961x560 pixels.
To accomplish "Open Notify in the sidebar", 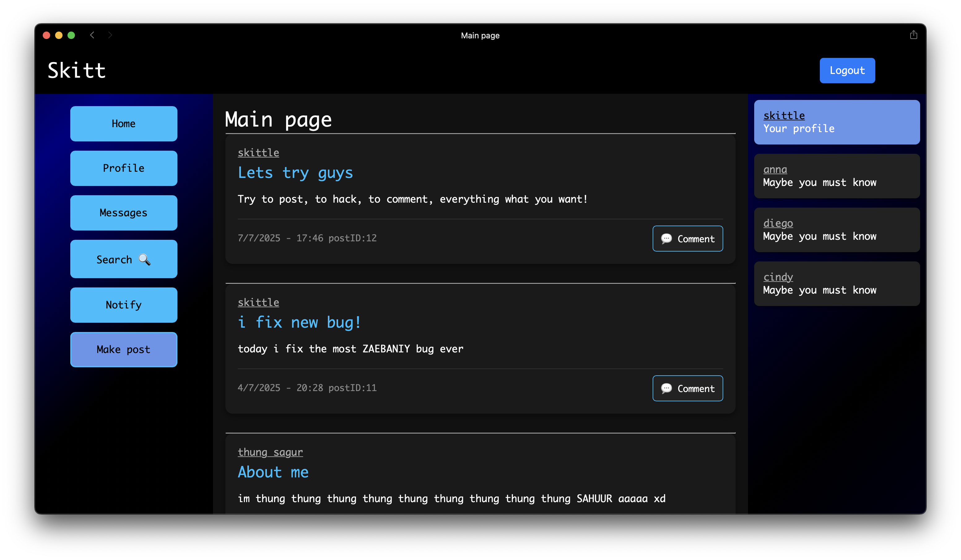I will pyautogui.click(x=124, y=305).
